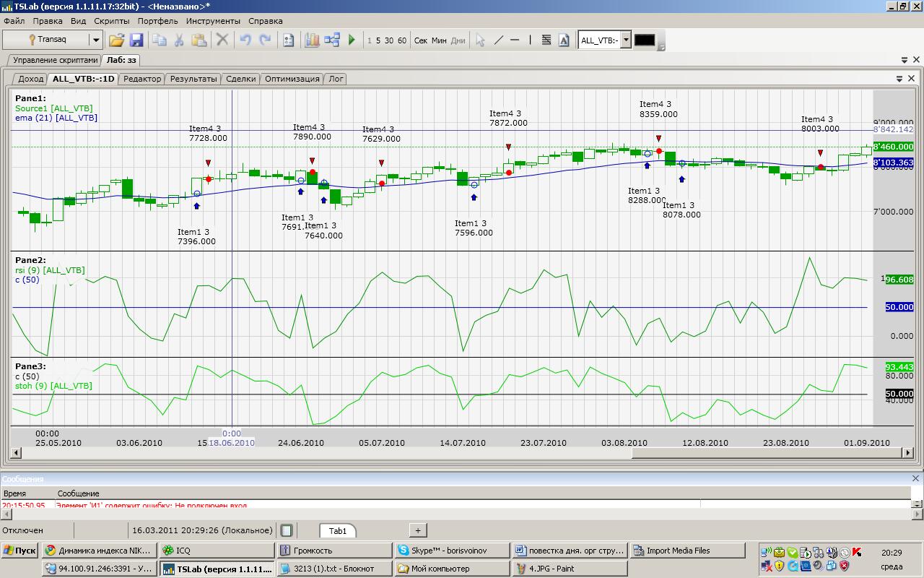Click the Open folder toolbar icon
Screen dimensions: 924x578
pyautogui.click(x=116, y=40)
